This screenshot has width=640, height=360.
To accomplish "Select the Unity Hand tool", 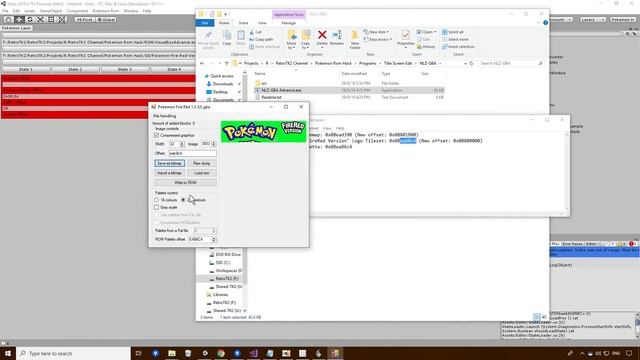I will click(x=8, y=20).
